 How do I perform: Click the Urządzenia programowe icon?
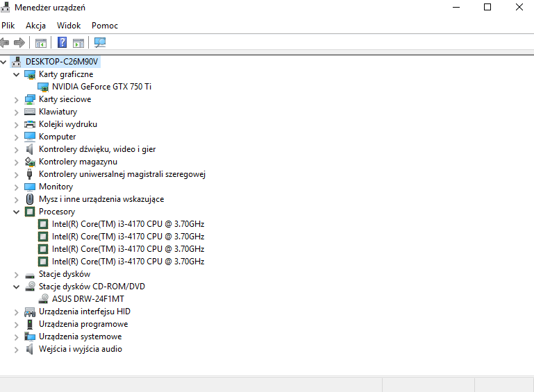[30, 324]
